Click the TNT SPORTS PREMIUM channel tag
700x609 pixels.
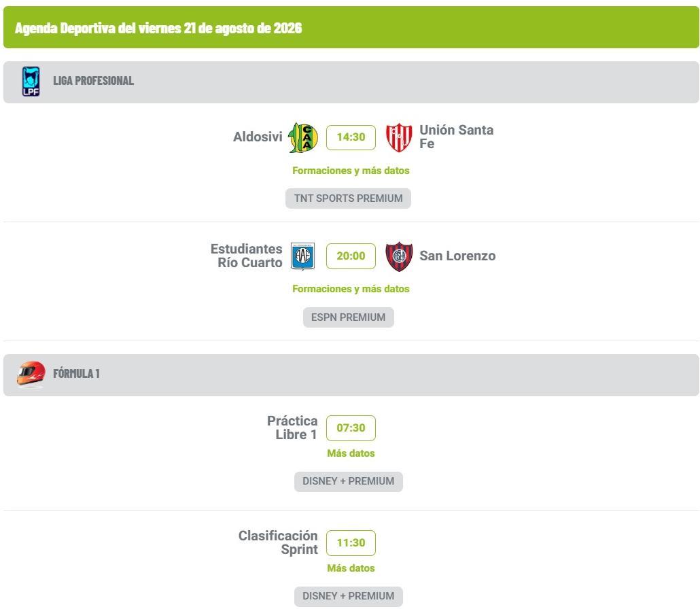[x=348, y=198]
